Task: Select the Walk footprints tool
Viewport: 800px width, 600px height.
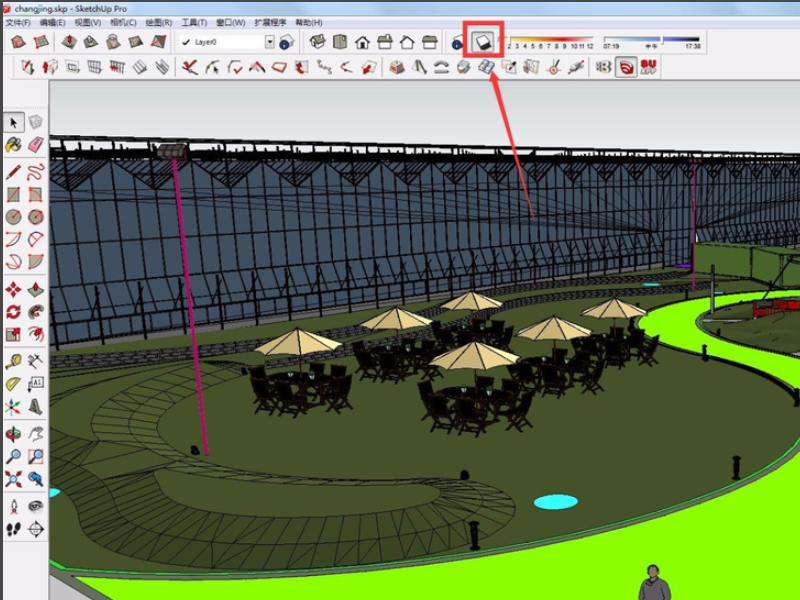Action: pos(14,529)
